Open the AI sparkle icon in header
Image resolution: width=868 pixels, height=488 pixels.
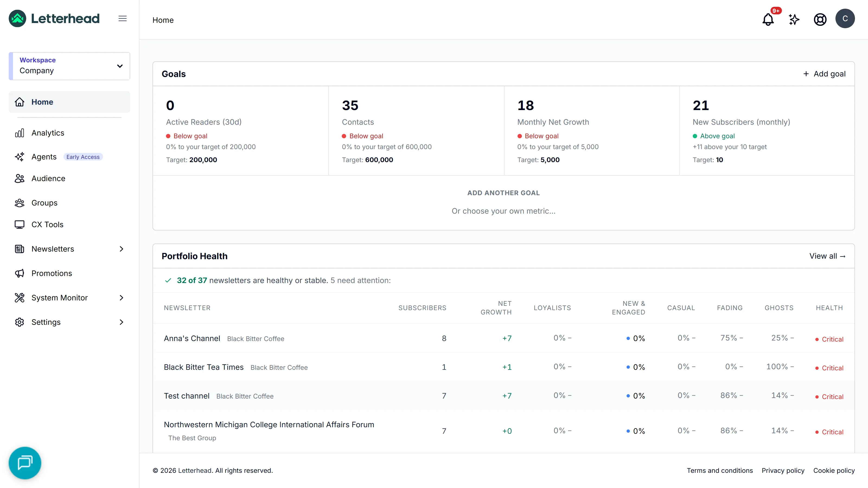(794, 20)
